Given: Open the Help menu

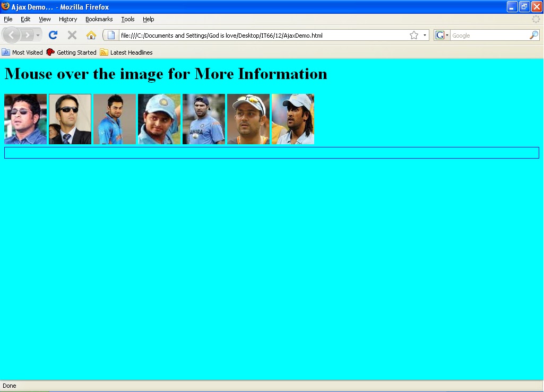Looking at the screenshot, I should 148,19.
